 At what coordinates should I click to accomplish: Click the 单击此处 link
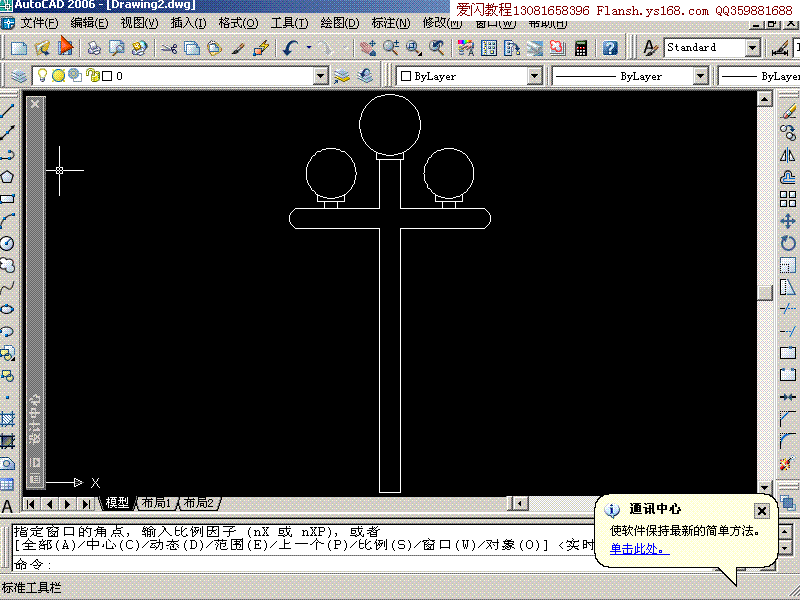pyautogui.click(x=640, y=549)
